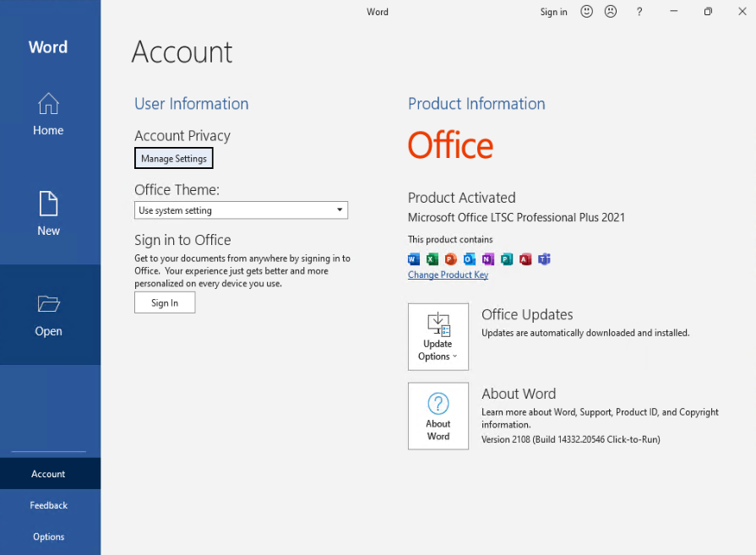
Task: Click Sign in in the title bar
Action: [553, 12]
